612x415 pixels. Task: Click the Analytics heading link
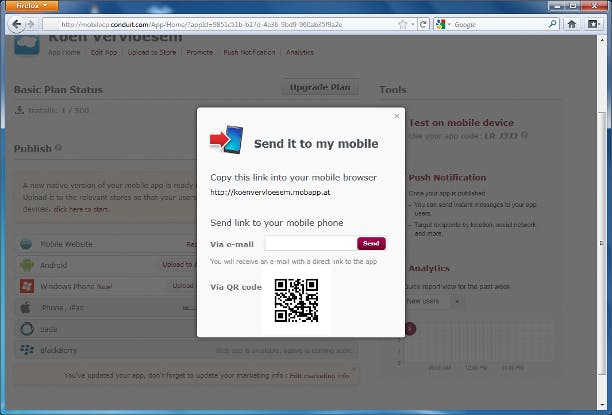coord(429,268)
